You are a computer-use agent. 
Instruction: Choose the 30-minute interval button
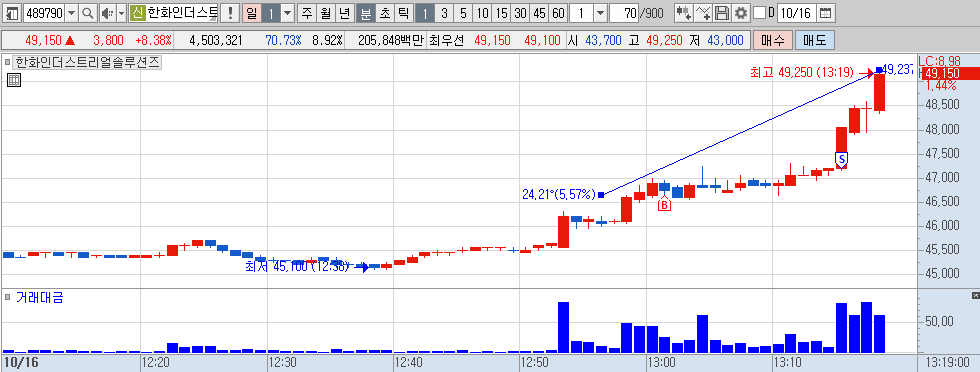(520, 13)
